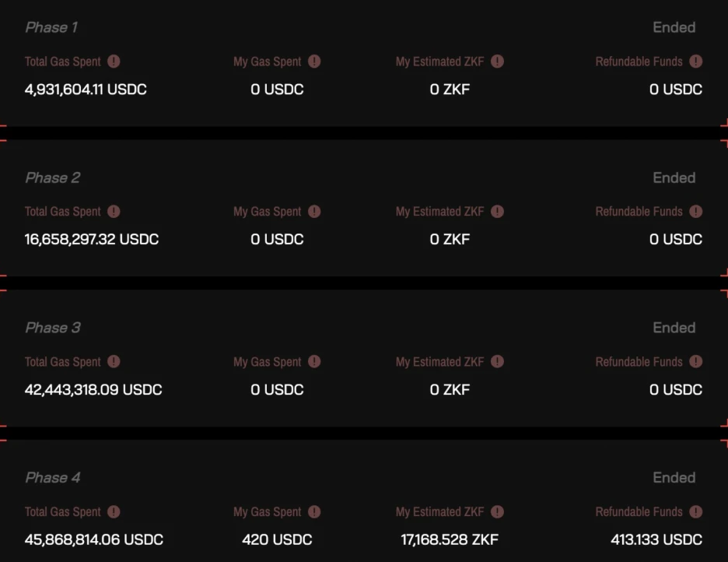Show Phase 3 My Estimated ZKF info
The width and height of the screenshot is (728, 562).
click(x=497, y=362)
